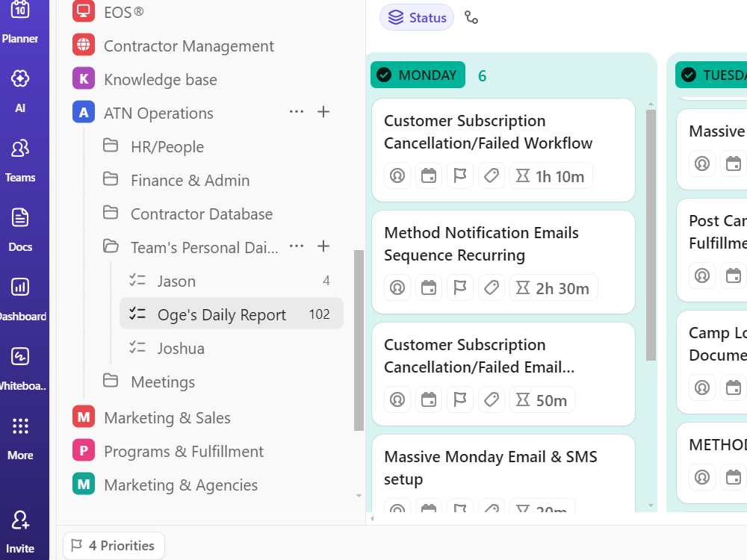Click the Status group-by button
The width and height of the screenshot is (747, 560).
(417, 18)
